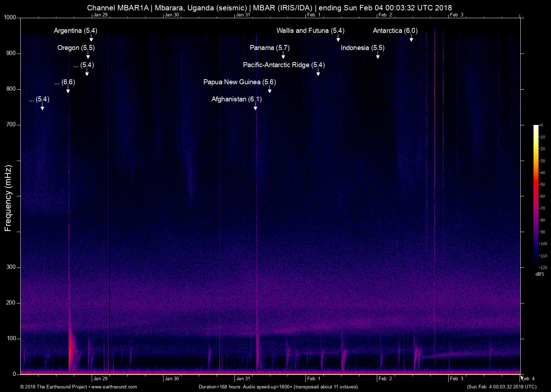The image size is (551, 392).
Task: Select the Feb 3 date on the top axis
Action: [456, 15]
